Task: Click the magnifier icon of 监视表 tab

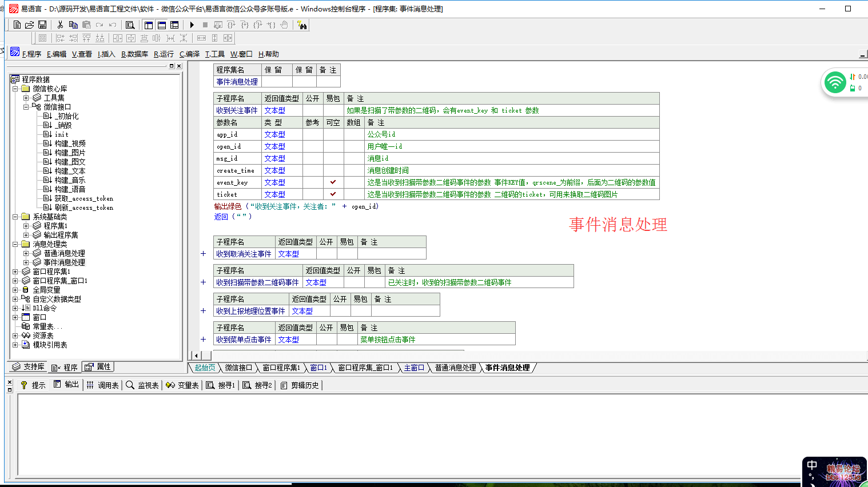Action: coord(130,385)
